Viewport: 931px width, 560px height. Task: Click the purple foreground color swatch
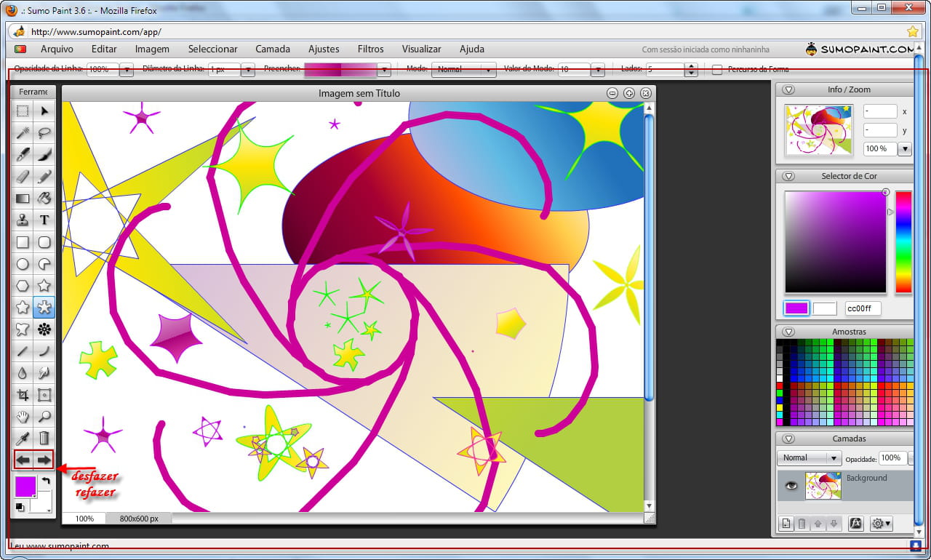point(25,486)
